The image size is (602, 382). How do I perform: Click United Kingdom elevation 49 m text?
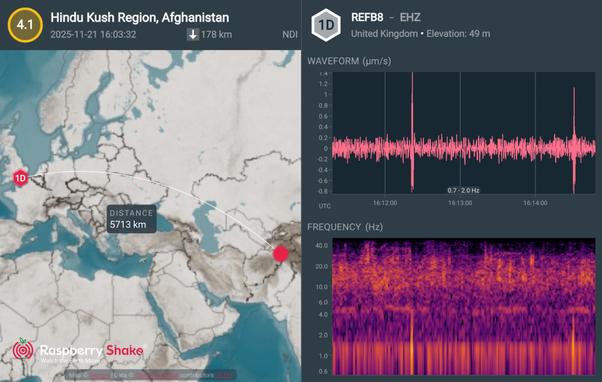point(420,34)
